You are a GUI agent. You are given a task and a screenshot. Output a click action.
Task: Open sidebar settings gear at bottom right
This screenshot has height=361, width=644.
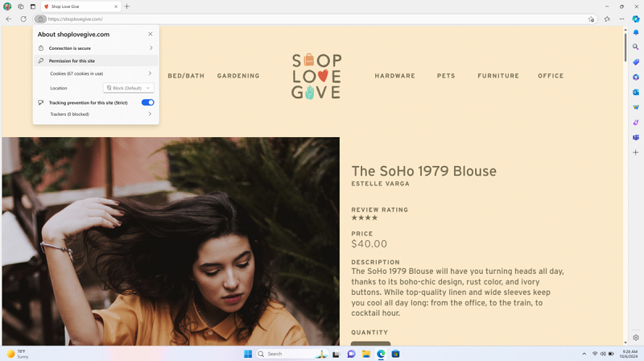click(636, 338)
